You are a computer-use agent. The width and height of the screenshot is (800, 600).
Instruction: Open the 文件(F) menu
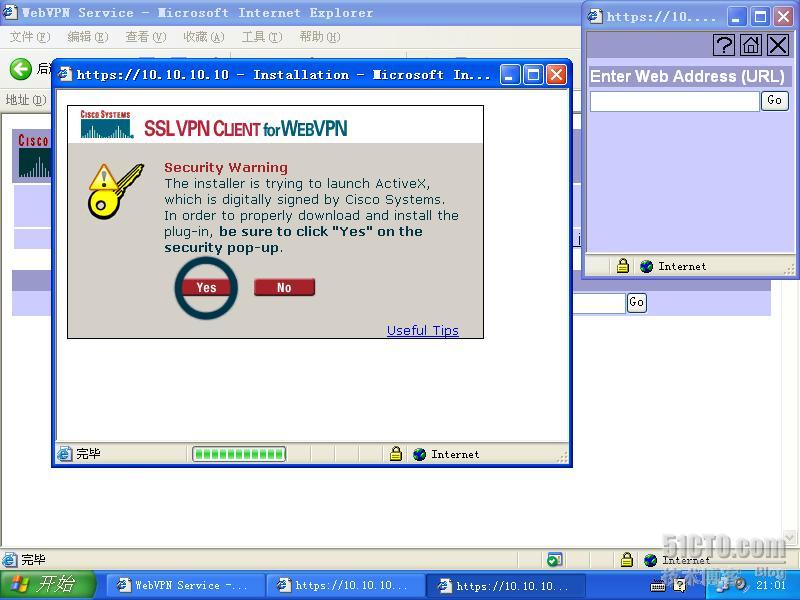tap(30, 37)
